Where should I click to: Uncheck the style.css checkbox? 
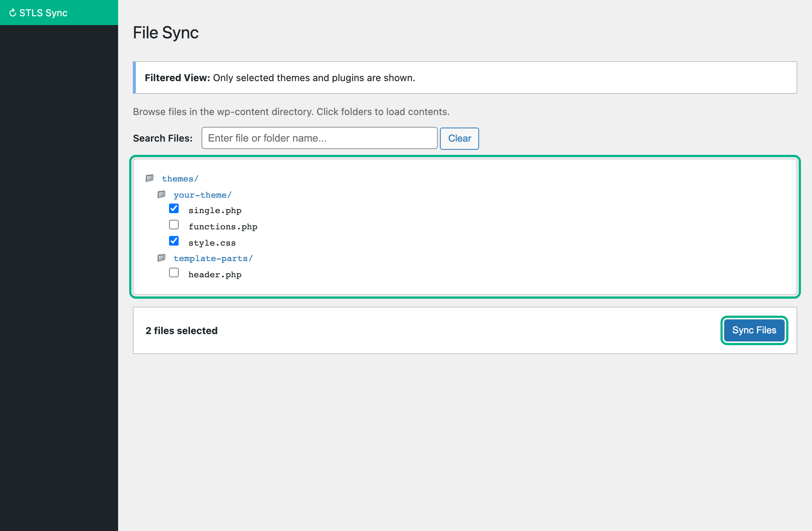(174, 241)
